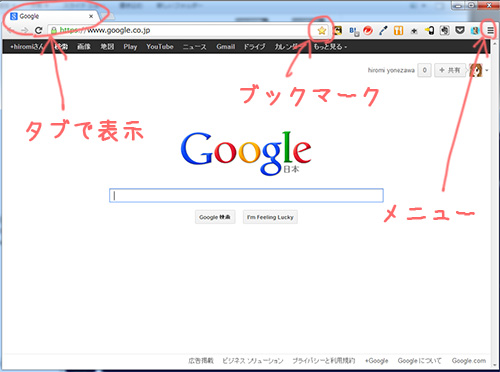Open 画像 in the Google bar

[84, 47]
